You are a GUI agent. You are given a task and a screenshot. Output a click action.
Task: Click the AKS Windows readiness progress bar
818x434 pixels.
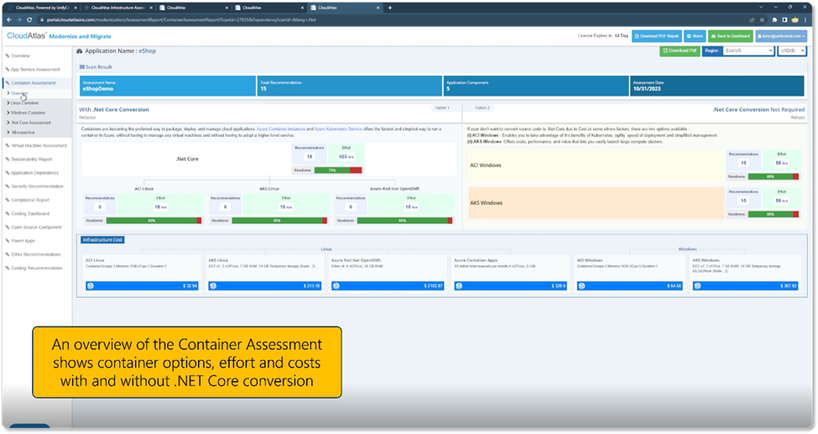click(774, 214)
